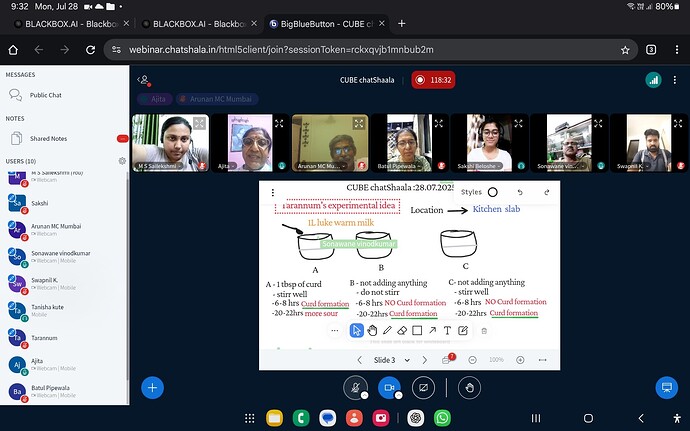Click the whiteboard redo arrow
The height and width of the screenshot is (431, 690).
point(547,192)
